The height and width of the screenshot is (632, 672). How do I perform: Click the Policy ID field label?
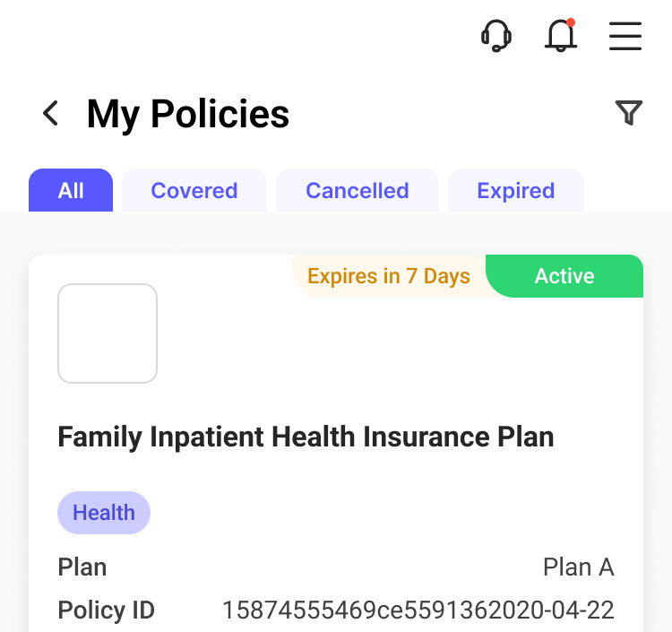[107, 610]
